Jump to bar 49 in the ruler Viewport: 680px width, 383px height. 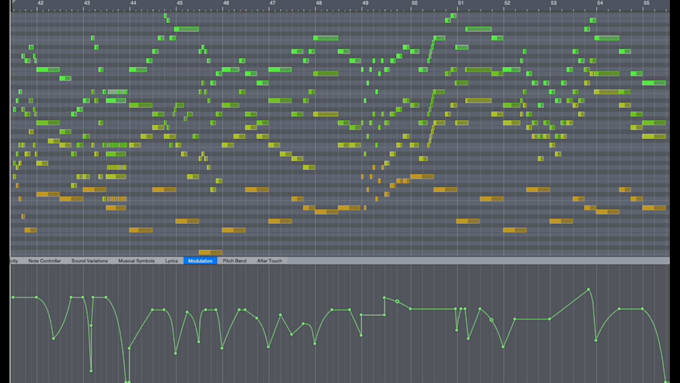point(365,3)
